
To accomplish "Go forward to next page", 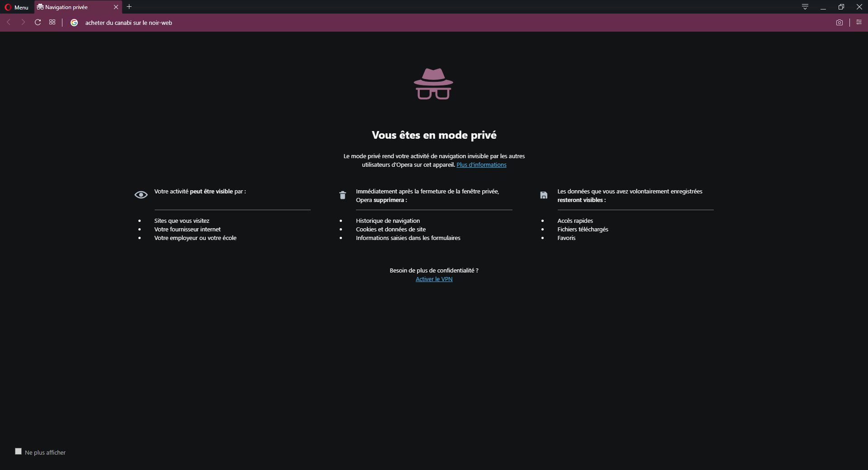I will pyautogui.click(x=23, y=22).
